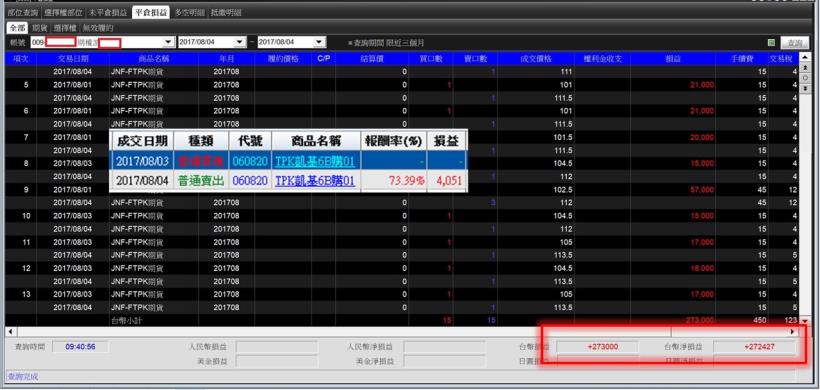Click the 交易日期 column header
Image resolution: width=820 pixels, height=390 pixels.
click(73, 59)
